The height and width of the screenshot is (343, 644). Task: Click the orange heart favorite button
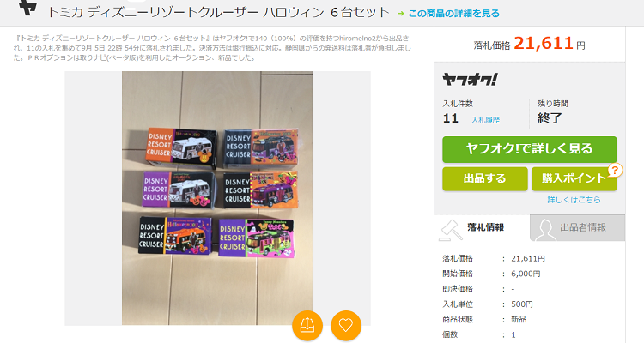tap(346, 326)
